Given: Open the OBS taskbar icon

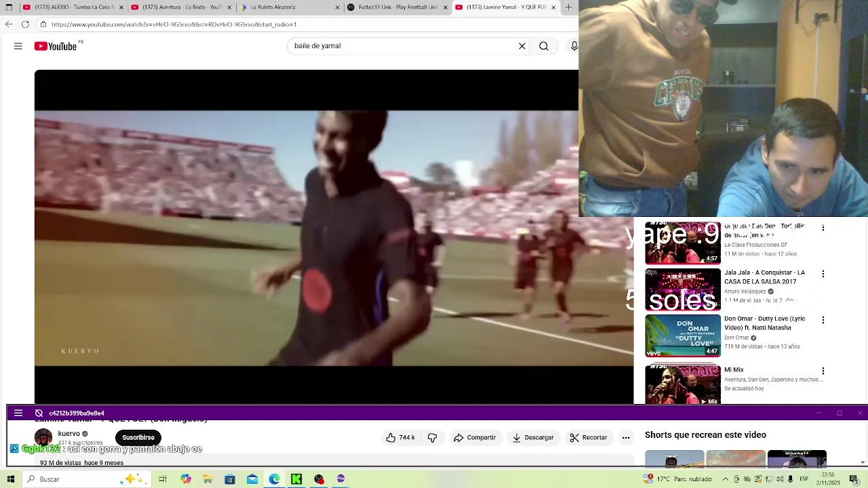Looking at the screenshot, I should 319,479.
